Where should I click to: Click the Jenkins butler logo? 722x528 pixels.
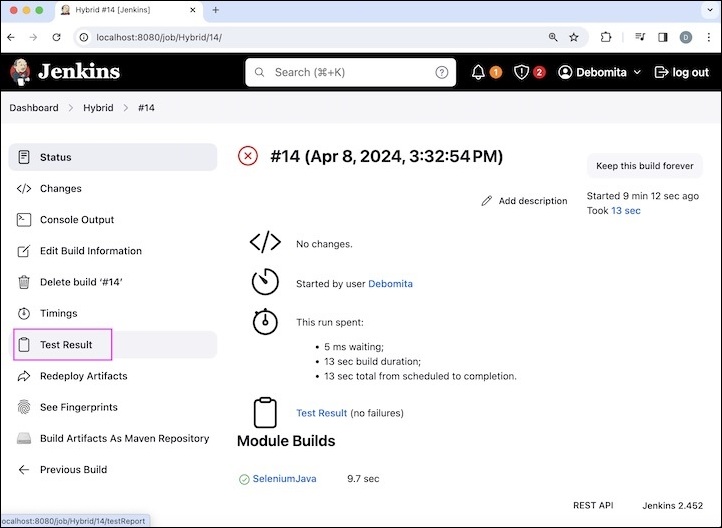pos(21,72)
